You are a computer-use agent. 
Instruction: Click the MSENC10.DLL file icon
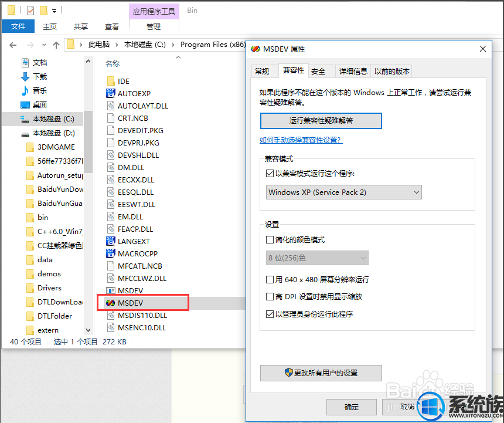pos(111,327)
